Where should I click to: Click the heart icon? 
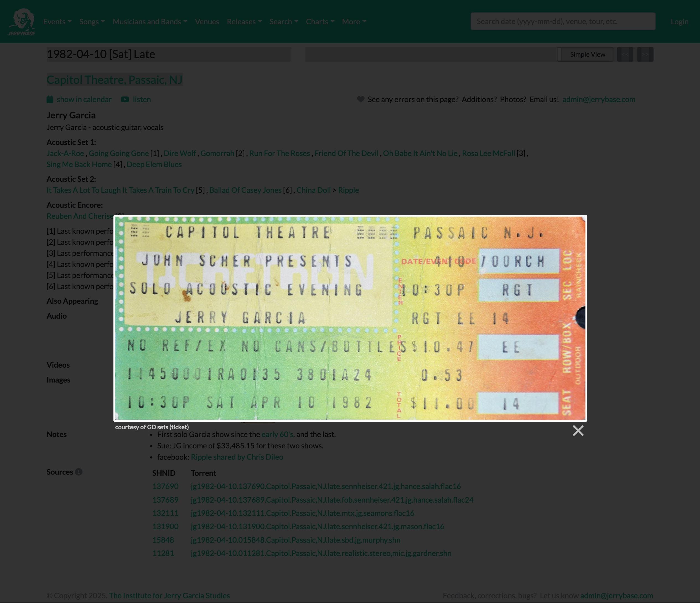click(x=361, y=99)
